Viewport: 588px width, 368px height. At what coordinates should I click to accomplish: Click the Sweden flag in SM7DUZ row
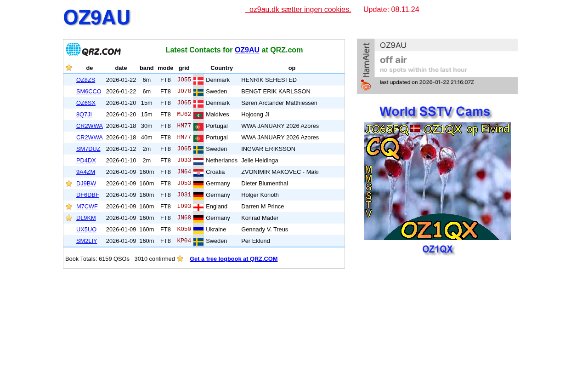(198, 149)
